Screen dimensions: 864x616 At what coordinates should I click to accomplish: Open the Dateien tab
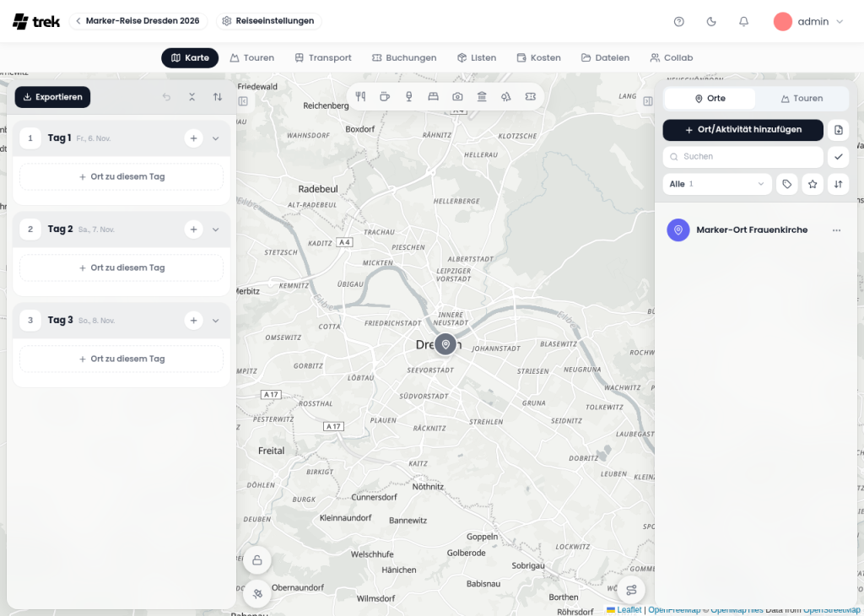605,58
